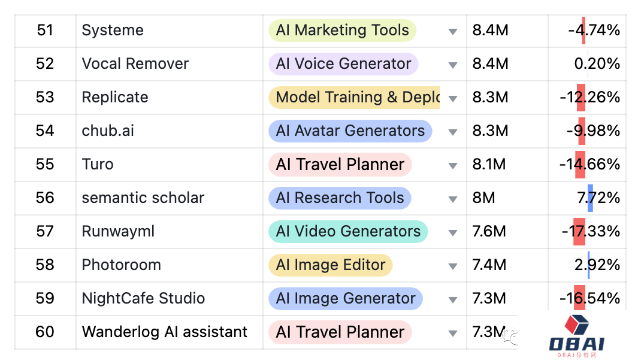641x364 pixels.
Task: Click the OBAI logo watermark
Action: point(576,336)
